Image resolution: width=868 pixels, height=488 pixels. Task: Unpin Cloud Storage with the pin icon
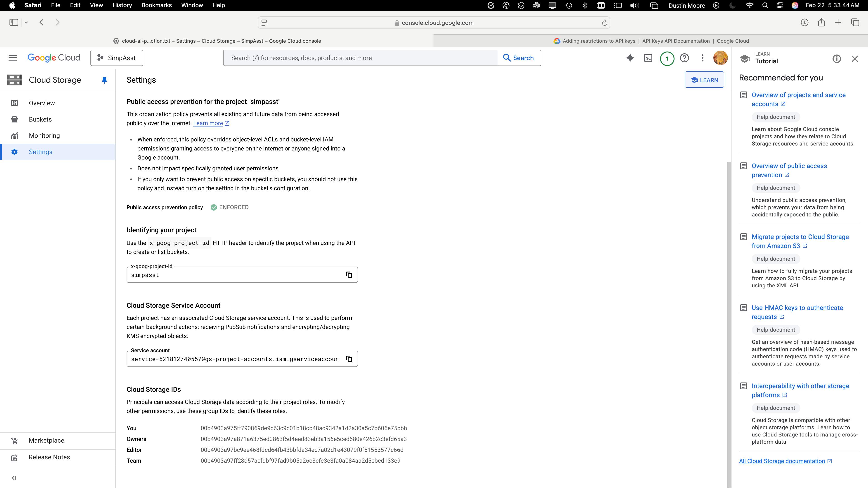coord(104,80)
